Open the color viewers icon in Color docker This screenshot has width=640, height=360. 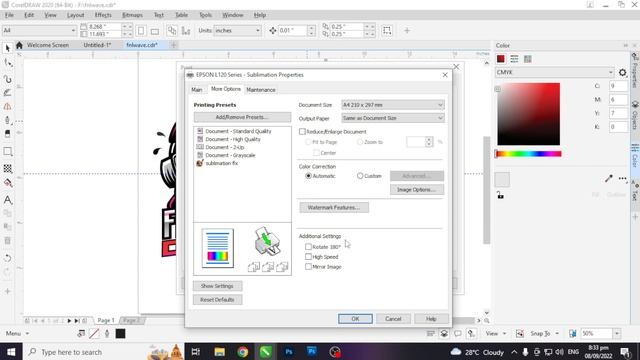pyautogui.click(x=500, y=59)
